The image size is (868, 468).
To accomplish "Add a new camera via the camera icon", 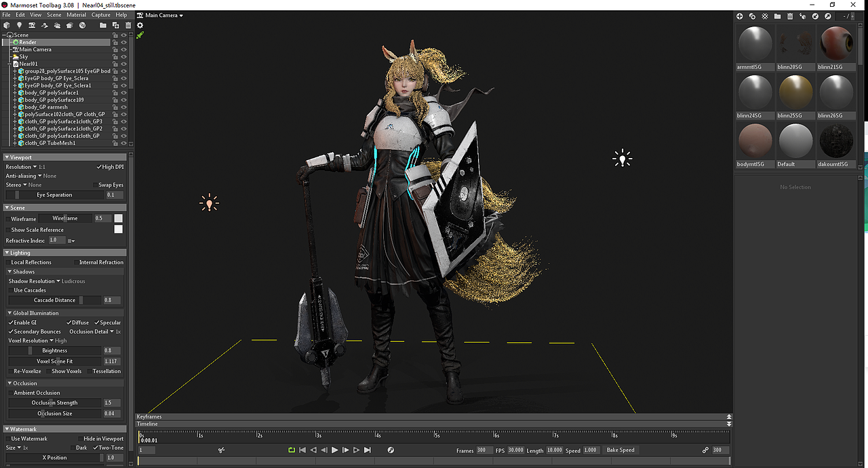I will (31, 25).
